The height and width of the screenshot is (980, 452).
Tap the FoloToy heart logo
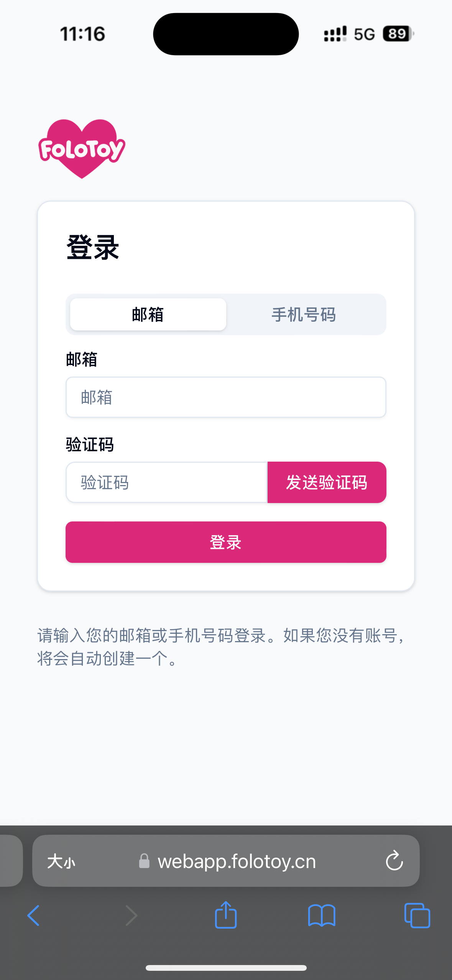pos(82,148)
